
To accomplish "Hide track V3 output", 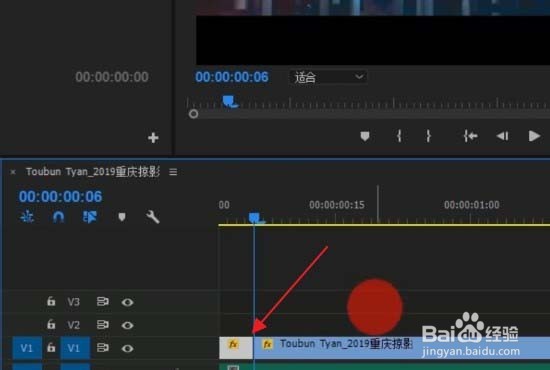I will pyautogui.click(x=127, y=302).
